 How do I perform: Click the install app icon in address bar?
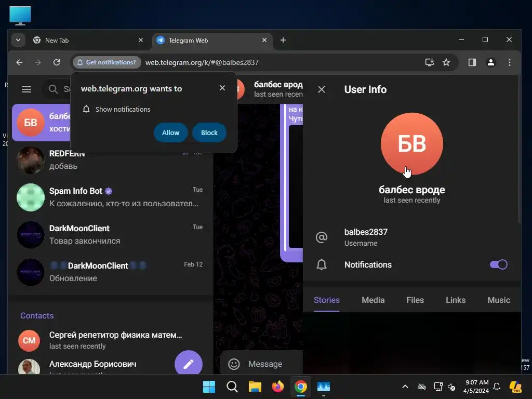pyautogui.click(x=430, y=62)
